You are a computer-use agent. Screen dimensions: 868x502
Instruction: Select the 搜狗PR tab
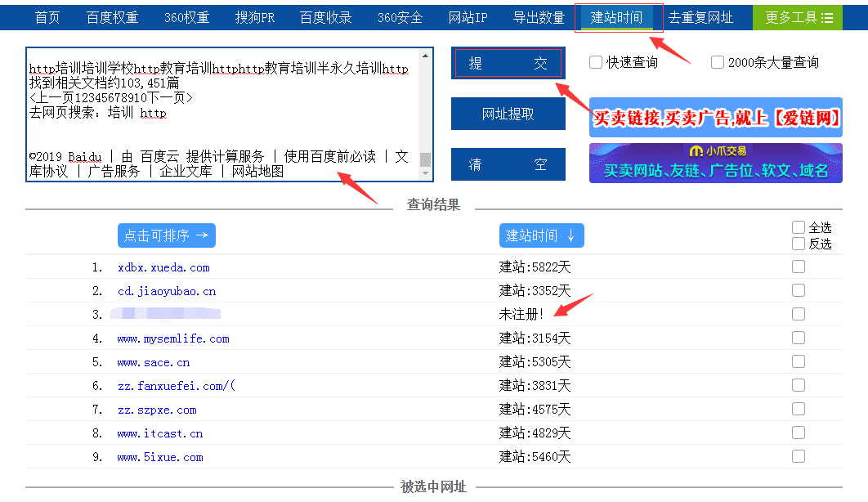[255, 18]
